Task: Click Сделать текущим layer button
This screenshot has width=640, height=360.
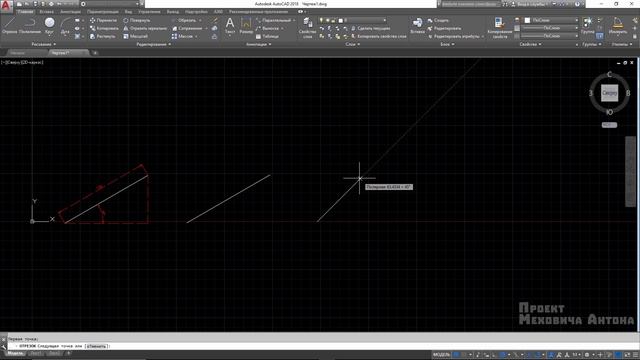Action: click(x=370, y=29)
